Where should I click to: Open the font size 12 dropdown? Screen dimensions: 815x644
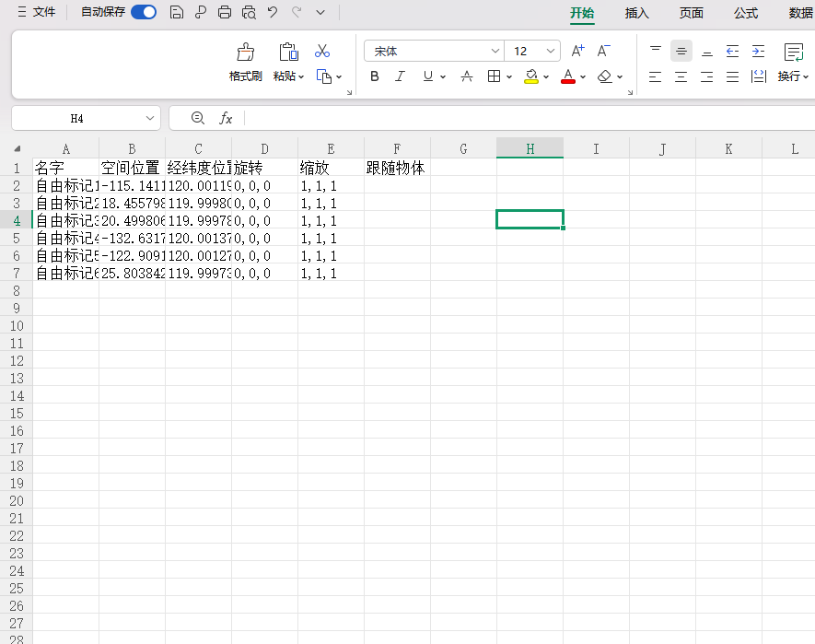551,52
